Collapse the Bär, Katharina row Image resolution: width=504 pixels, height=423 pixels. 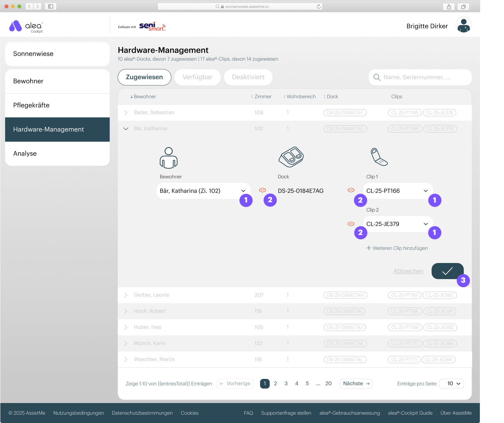126,129
